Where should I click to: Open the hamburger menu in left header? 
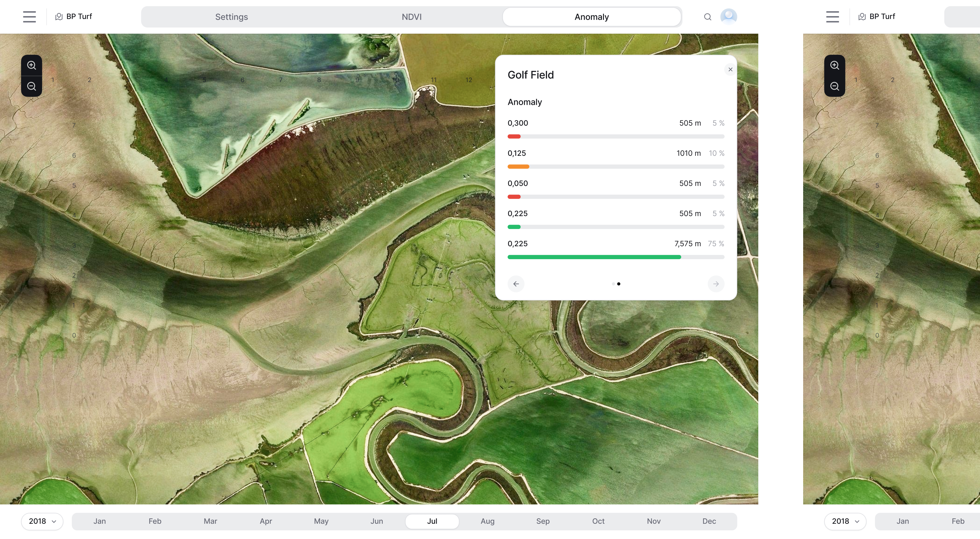coord(29,17)
